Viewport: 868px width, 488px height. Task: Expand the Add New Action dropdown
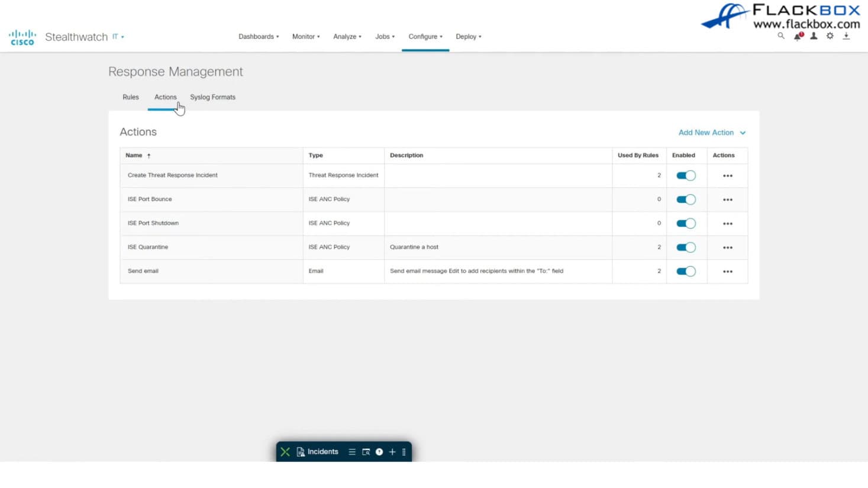pyautogui.click(x=712, y=132)
